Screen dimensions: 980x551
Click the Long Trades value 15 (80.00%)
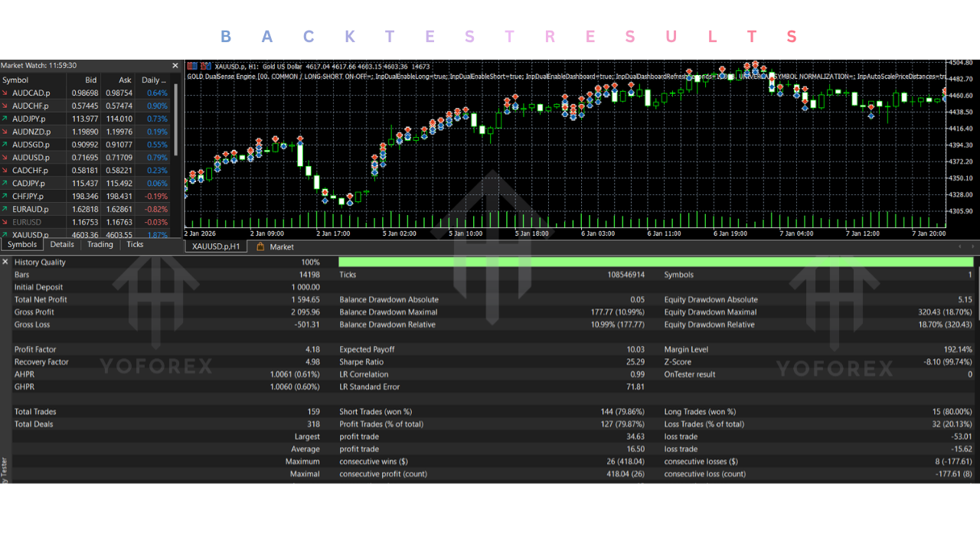(x=951, y=412)
